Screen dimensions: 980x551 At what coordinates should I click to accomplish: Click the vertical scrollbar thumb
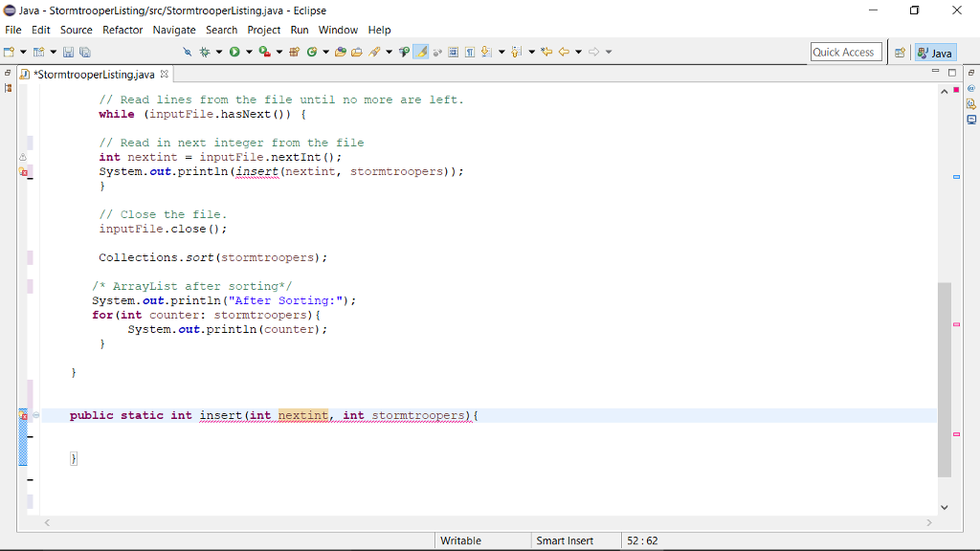pos(945,380)
